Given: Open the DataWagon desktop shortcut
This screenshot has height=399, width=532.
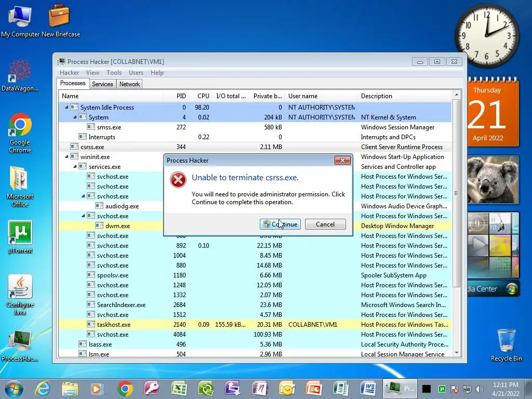Looking at the screenshot, I should pyautogui.click(x=20, y=75).
